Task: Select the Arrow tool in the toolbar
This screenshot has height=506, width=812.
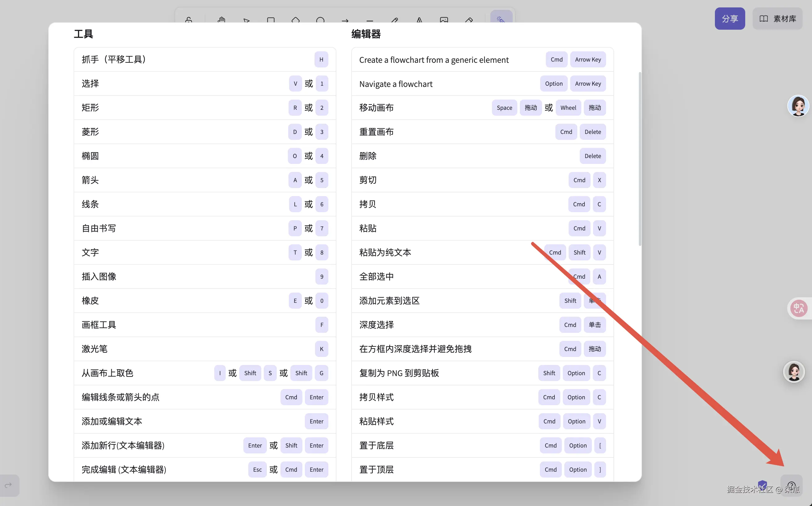Action: [345, 20]
